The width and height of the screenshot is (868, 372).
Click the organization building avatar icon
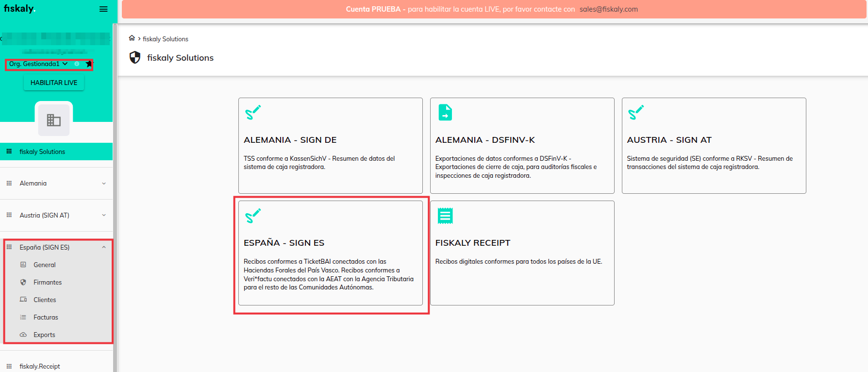54,120
